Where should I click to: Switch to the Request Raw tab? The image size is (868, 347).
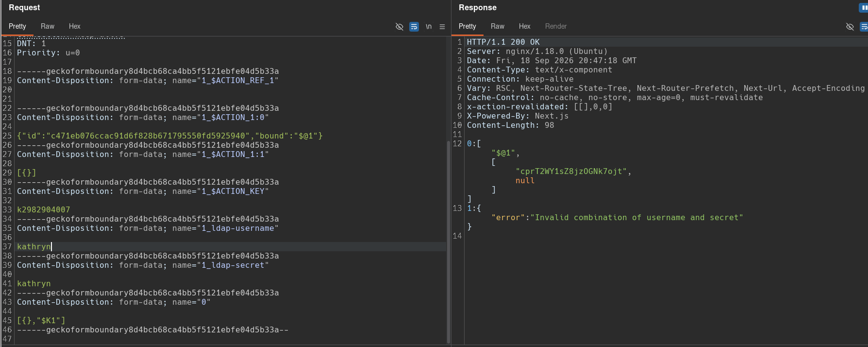point(48,26)
